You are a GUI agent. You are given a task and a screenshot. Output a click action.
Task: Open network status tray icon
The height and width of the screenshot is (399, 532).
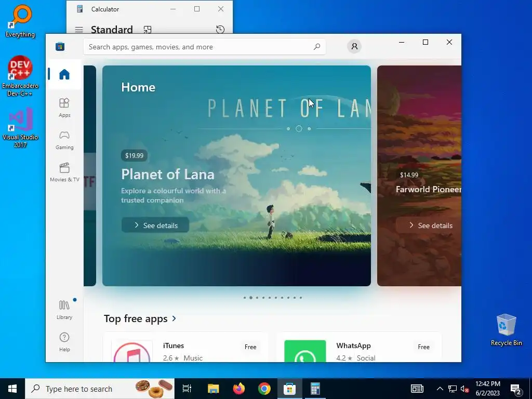(453, 389)
